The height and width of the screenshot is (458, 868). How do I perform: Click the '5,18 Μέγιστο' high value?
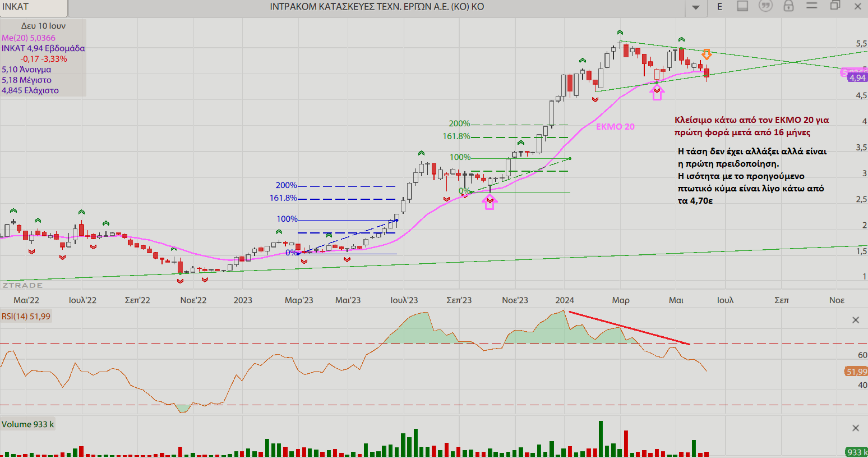(26, 80)
